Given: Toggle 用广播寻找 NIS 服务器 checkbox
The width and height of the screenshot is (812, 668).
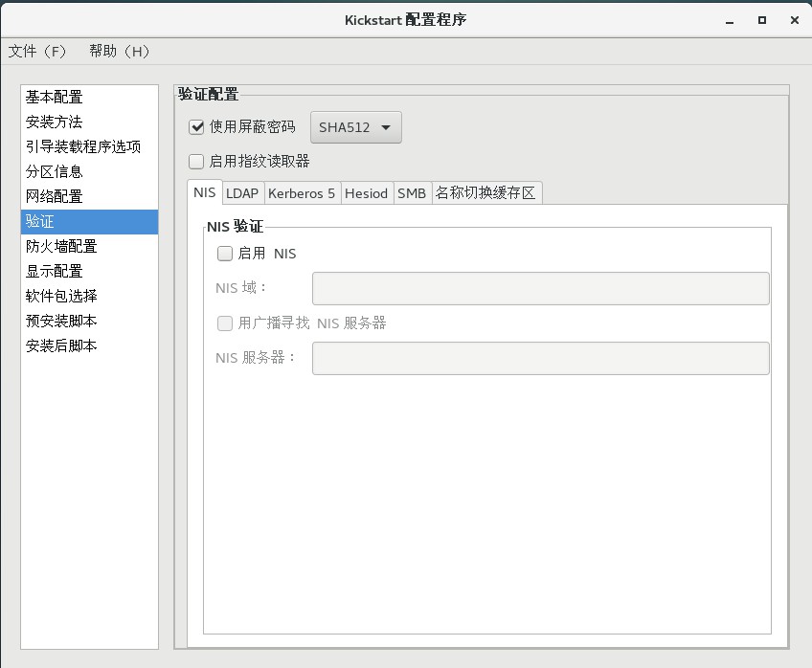Looking at the screenshot, I should 225,323.
